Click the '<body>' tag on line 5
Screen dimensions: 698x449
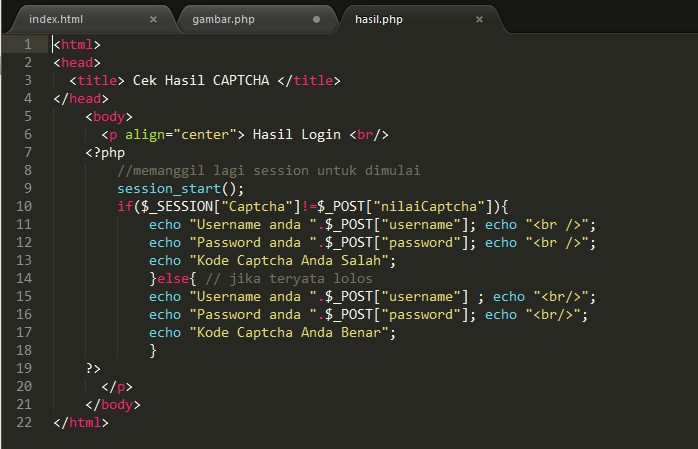(x=109, y=117)
